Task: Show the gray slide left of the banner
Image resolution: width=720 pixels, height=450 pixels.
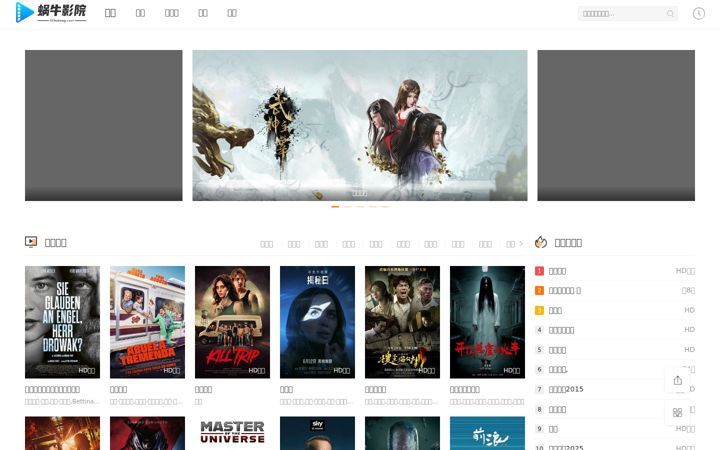Action: pos(103,125)
